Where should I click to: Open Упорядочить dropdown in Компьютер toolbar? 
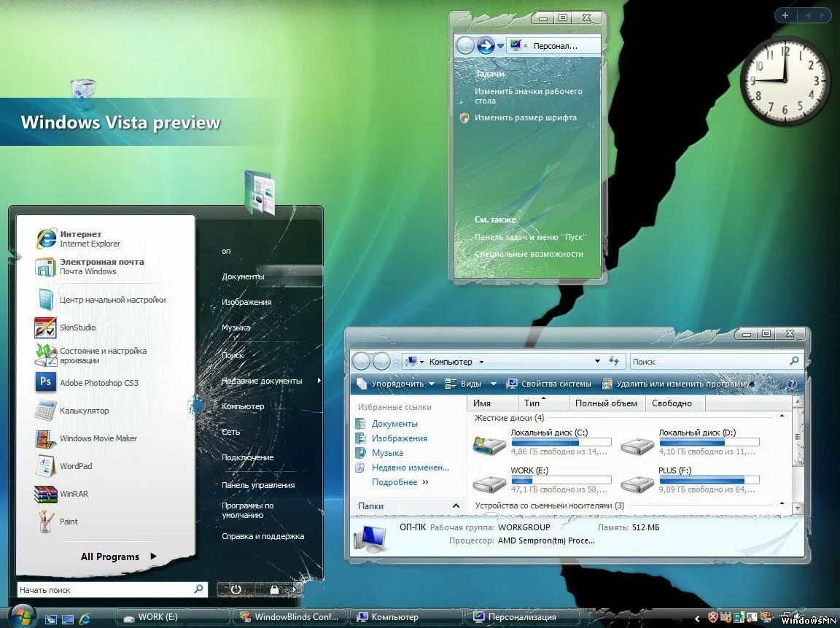(395, 384)
